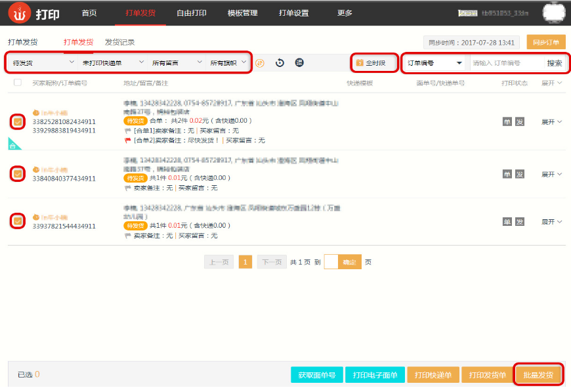
Task: Focus the page jump number field
Action: [x=331, y=262]
